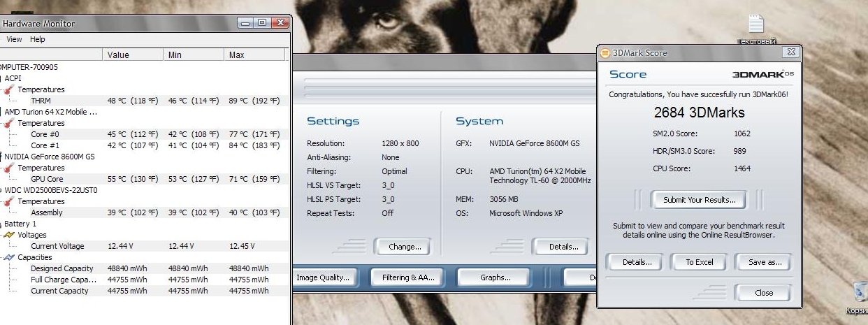
Task: Click the 2684 3DMarks score text
Action: tap(699, 113)
